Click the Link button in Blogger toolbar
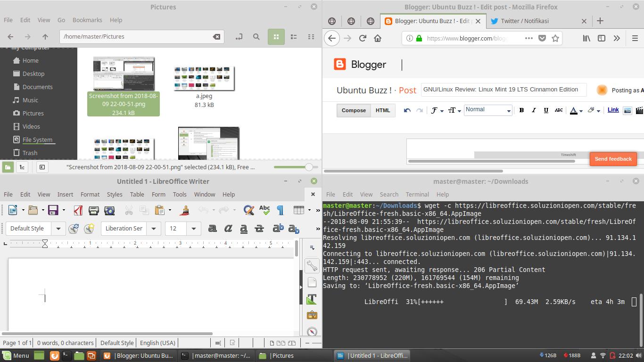This screenshot has width=644, height=362. tap(613, 110)
